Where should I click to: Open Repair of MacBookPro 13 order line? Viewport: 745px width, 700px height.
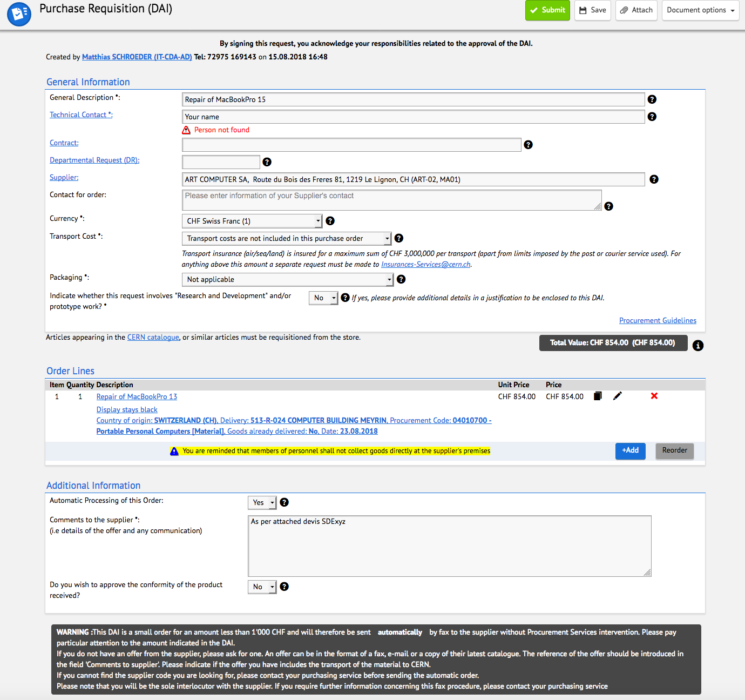point(137,396)
